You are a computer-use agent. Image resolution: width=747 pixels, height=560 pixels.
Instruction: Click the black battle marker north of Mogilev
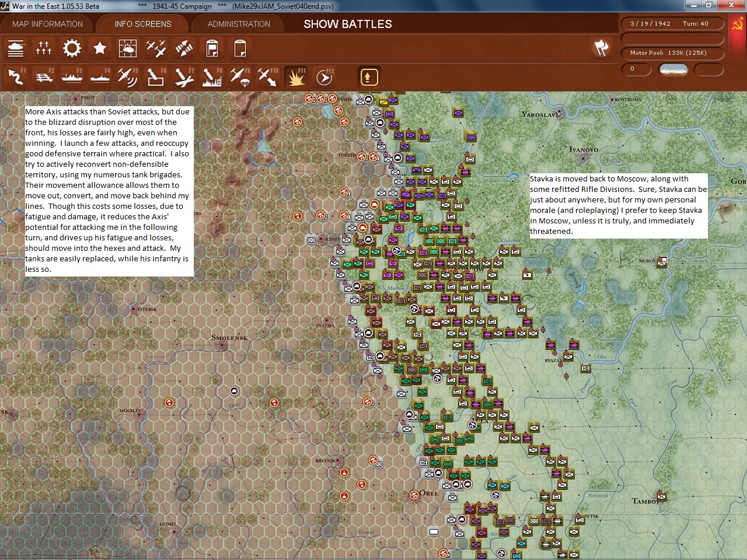point(234,391)
